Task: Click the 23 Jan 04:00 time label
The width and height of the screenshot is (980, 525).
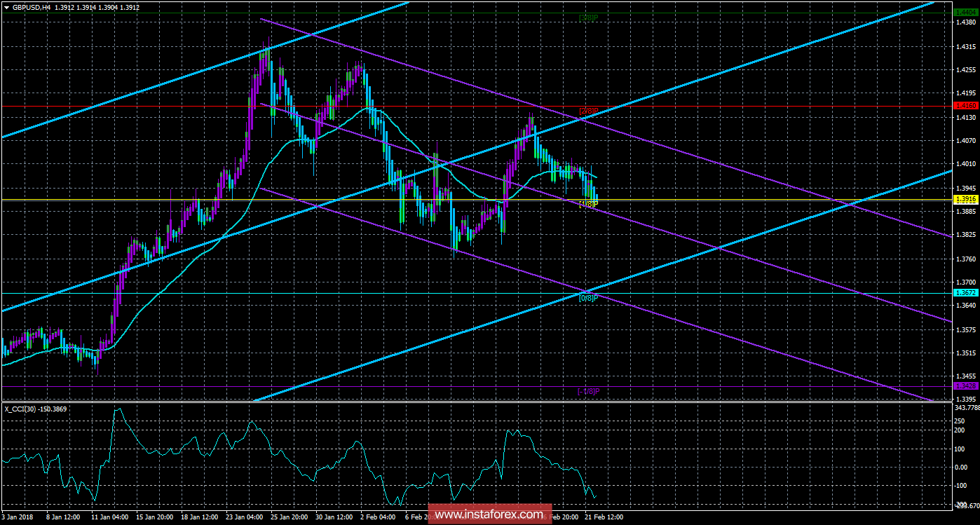Action: (243, 517)
